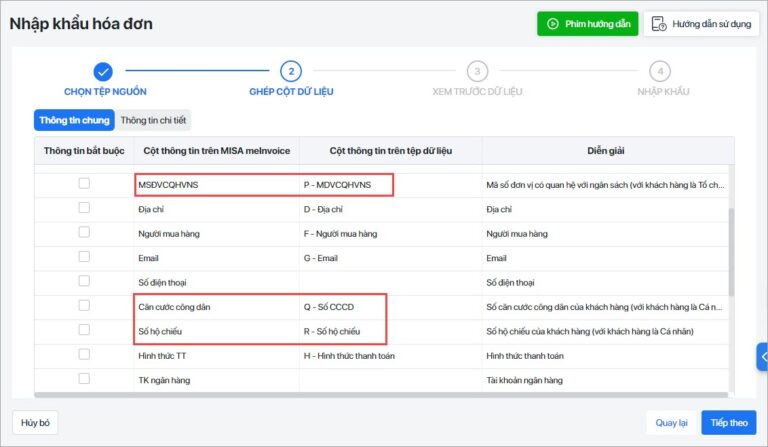Click the vertical scrollbar of the table
Image resolution: width=768 pixels, height=447 pixels.
point(732,252)
